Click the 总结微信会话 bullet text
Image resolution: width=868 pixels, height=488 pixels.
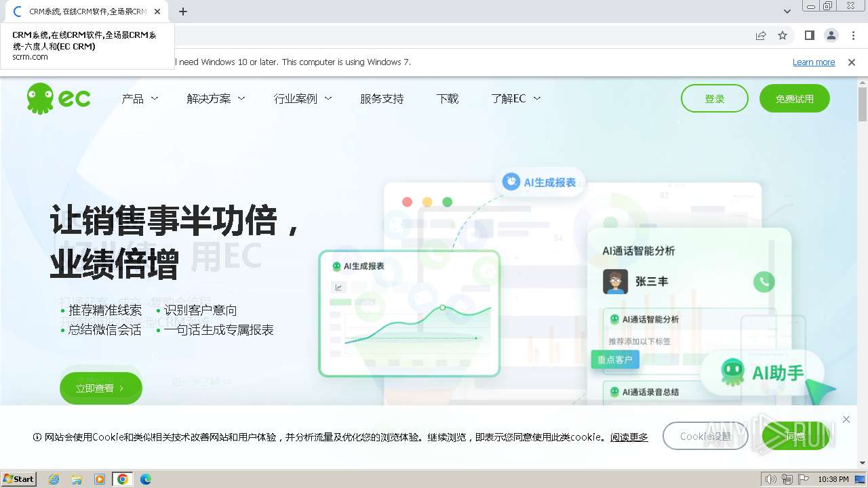click(x=105, y=330)
